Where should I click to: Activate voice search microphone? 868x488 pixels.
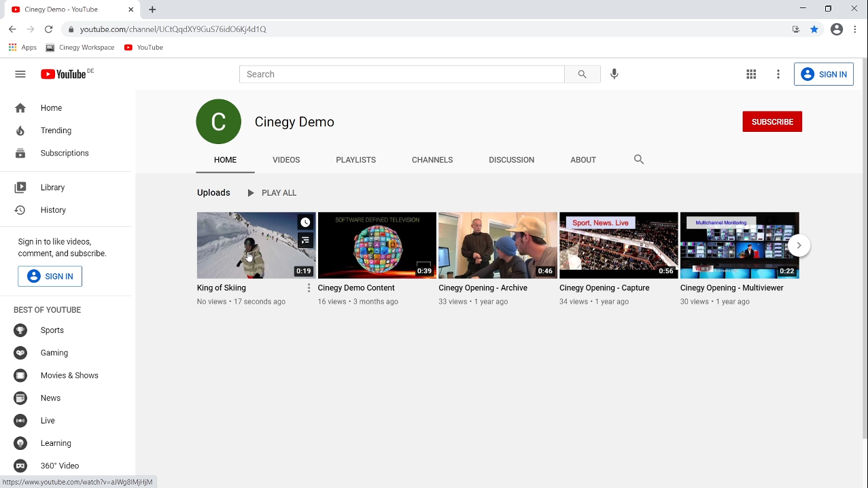614,74
